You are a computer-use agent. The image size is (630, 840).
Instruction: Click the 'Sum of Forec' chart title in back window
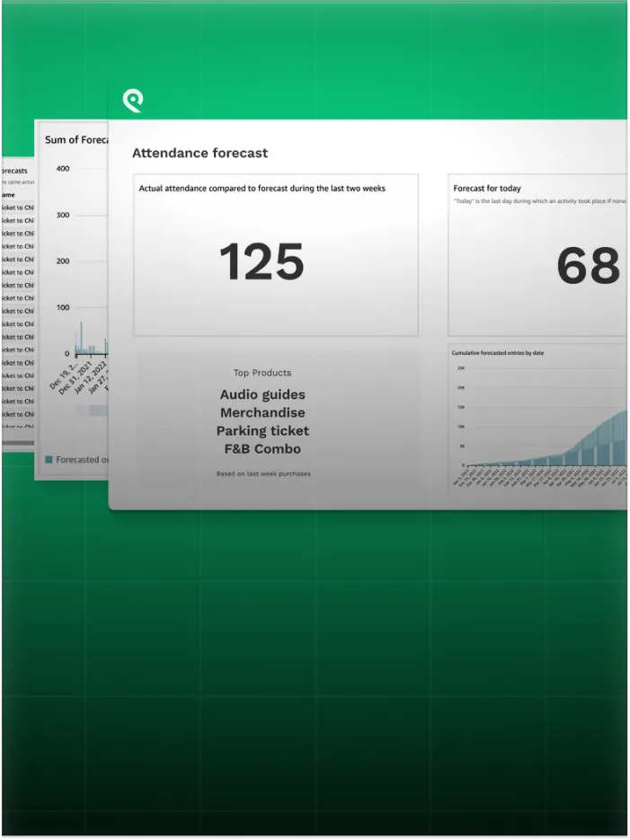[x=76, y=140]
